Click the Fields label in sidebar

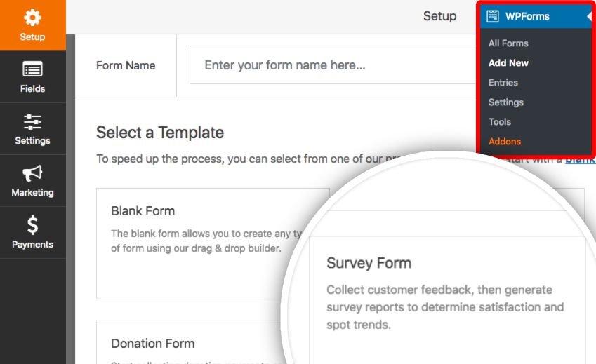point(32,88)
